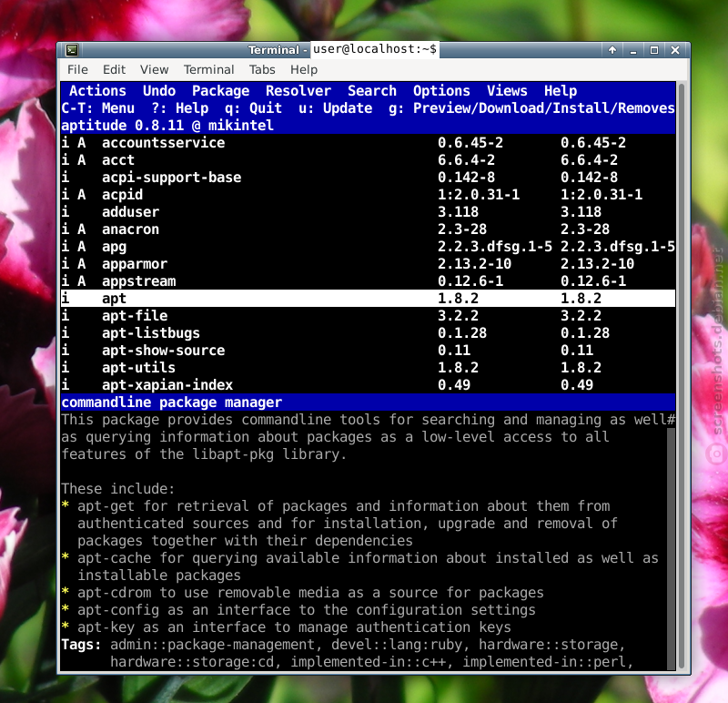Open the File menu
The height and width of the screenshot is (703, 728).
point(77,70)
